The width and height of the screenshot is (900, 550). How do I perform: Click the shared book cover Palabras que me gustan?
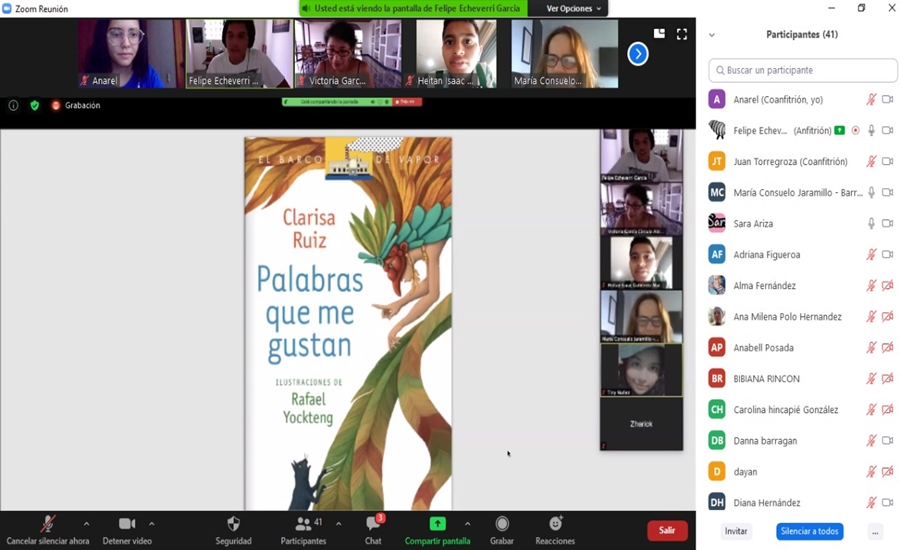coord(348,323)
